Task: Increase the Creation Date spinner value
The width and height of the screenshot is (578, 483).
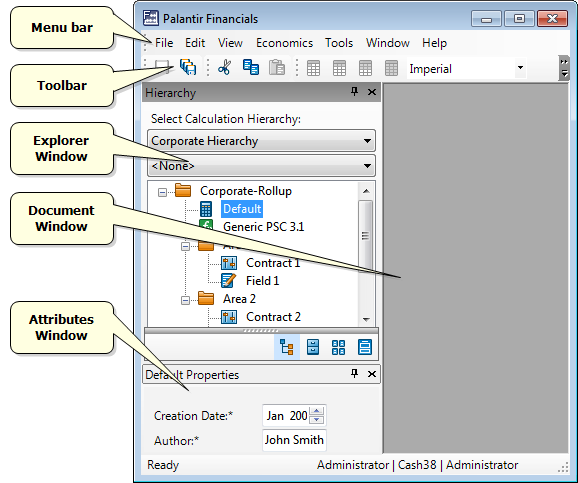Action: 317,411
